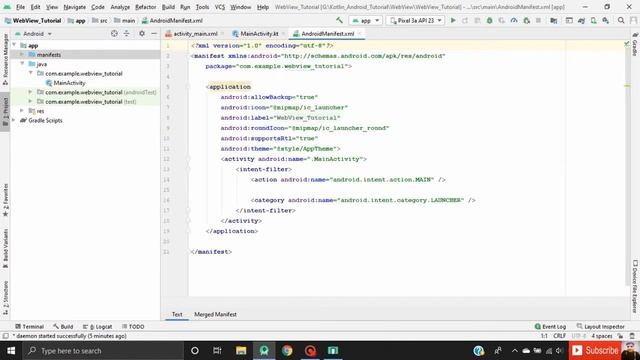Screen dimensions: 640x360
Task: Open the TODO tool window
Action: pos(133,327)
